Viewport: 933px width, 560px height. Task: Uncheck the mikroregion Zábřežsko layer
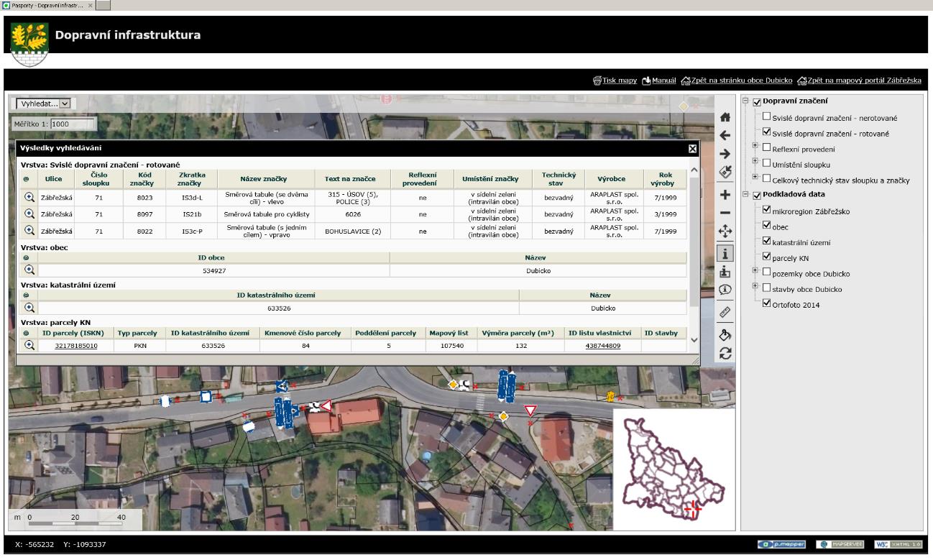click(x=766, y=211)
